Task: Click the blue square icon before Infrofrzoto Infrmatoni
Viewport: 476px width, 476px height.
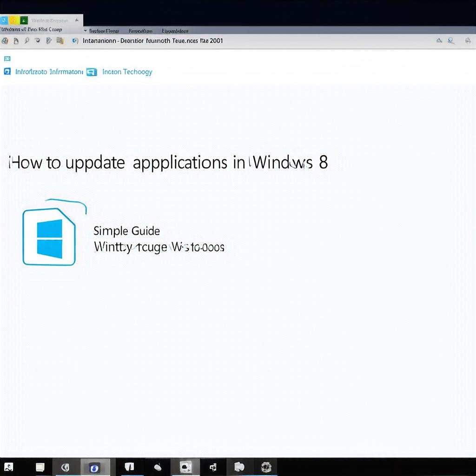Action: 7,72
